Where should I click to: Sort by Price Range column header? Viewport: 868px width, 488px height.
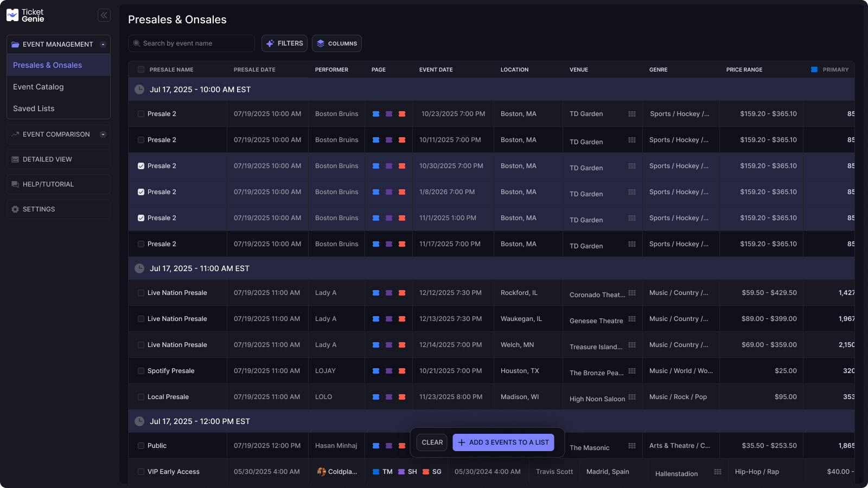[x=744, y=69]
